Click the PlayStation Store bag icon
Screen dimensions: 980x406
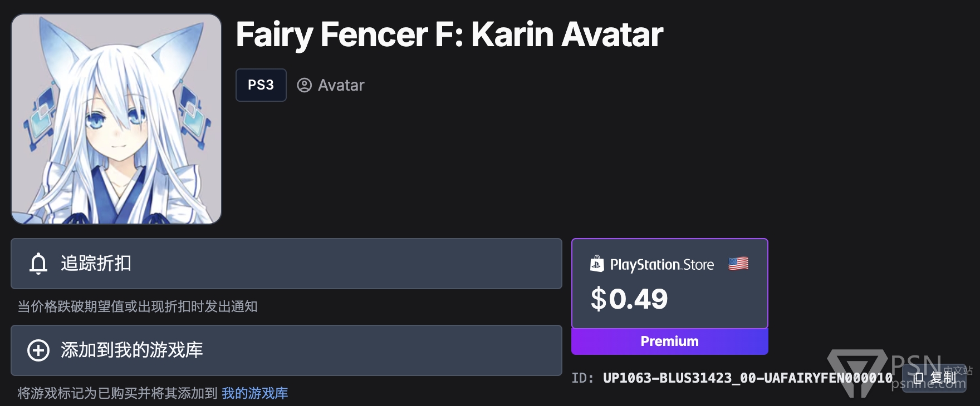[x=597, y=264]
